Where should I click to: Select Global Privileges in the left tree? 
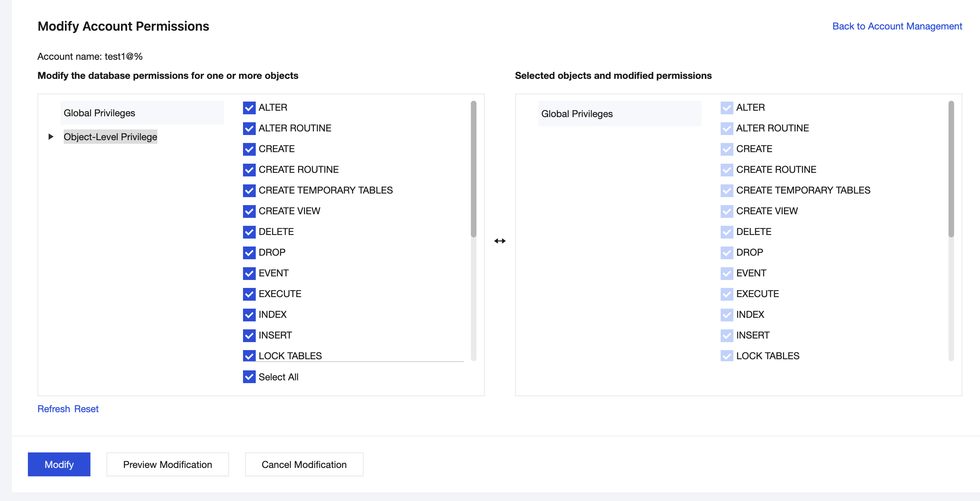(x=100, y=113)
